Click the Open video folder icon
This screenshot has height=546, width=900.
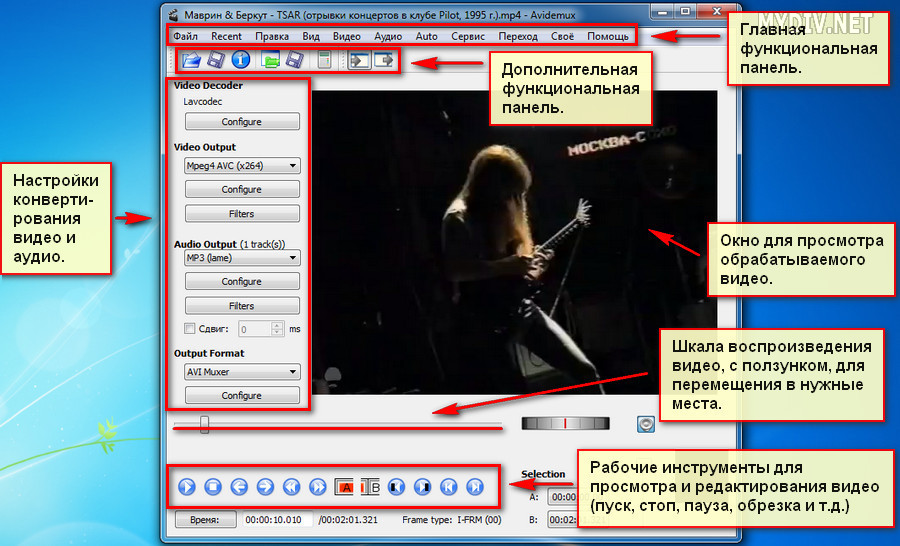pos(191,60)
